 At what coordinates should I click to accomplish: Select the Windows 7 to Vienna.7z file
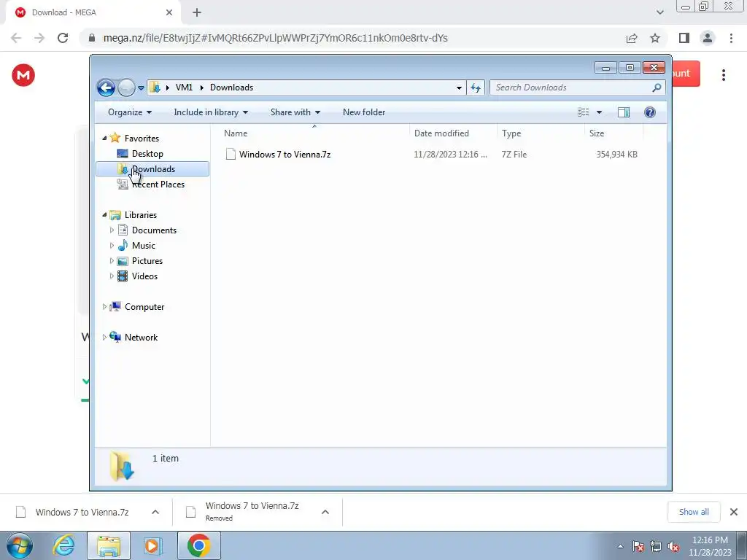(285, 155)
